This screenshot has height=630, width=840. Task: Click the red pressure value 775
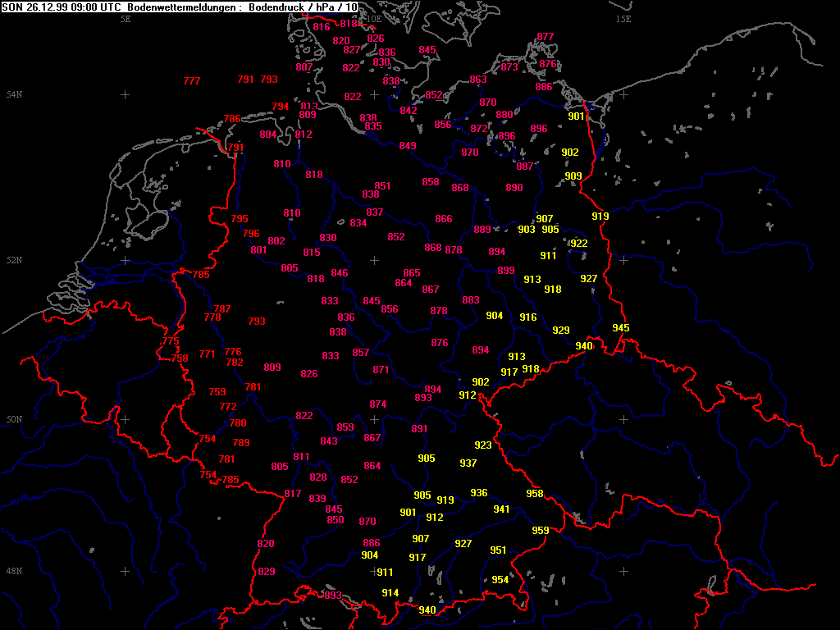coord(171,341)
